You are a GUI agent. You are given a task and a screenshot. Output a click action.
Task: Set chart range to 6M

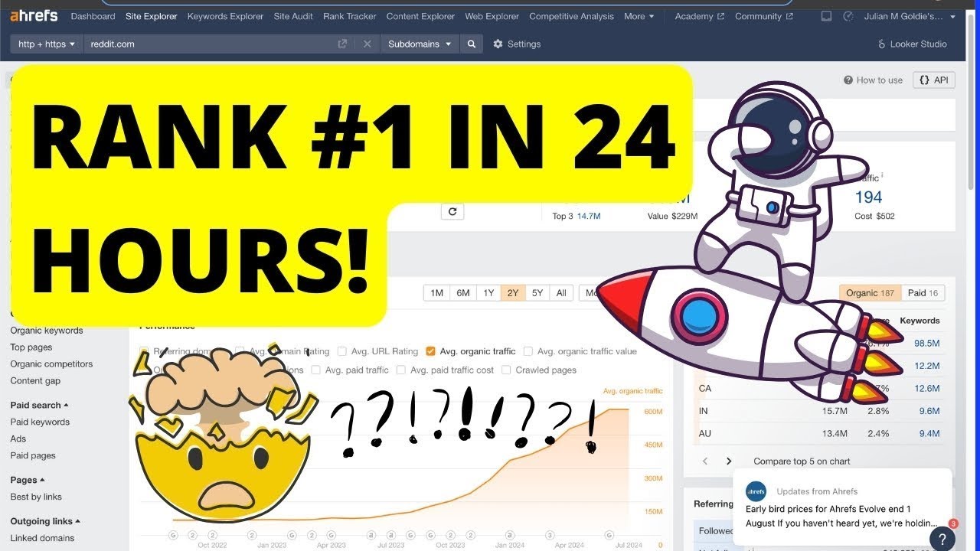[463, 292]
